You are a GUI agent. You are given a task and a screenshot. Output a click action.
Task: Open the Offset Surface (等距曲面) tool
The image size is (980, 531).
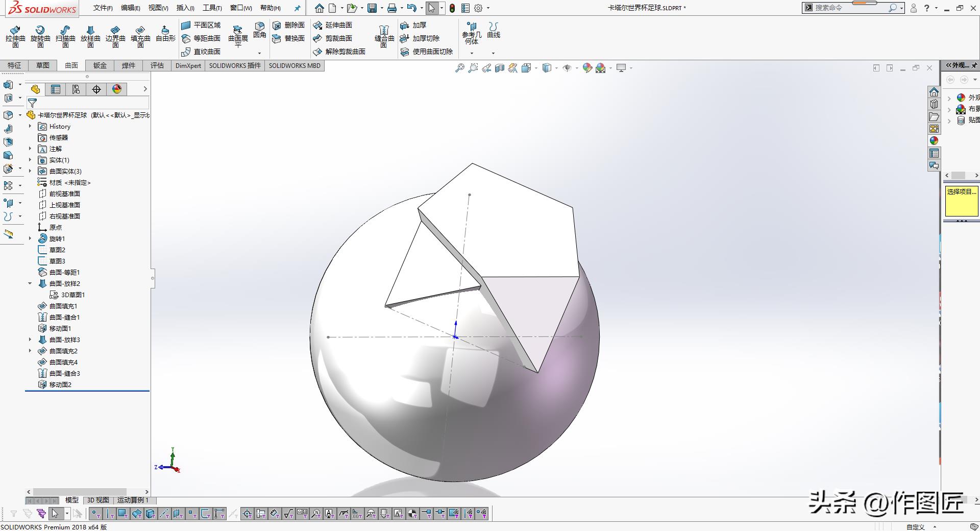[x=201, y=38]
